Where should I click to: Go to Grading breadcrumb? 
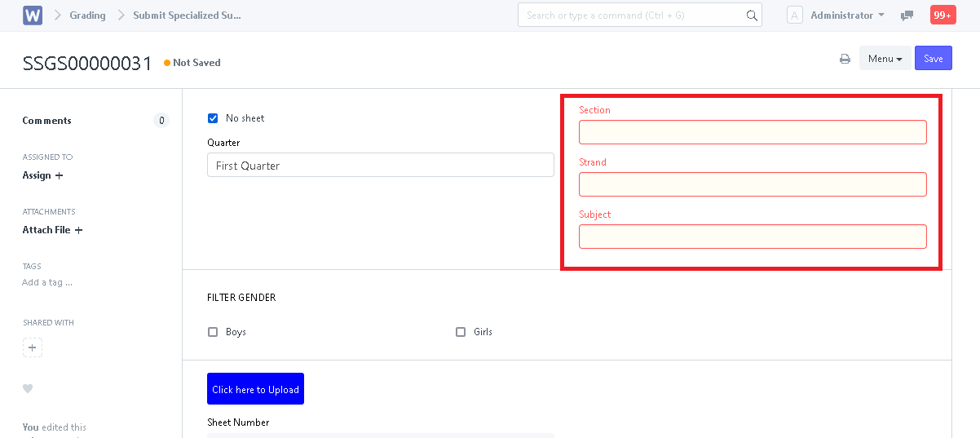coord(87,15)
